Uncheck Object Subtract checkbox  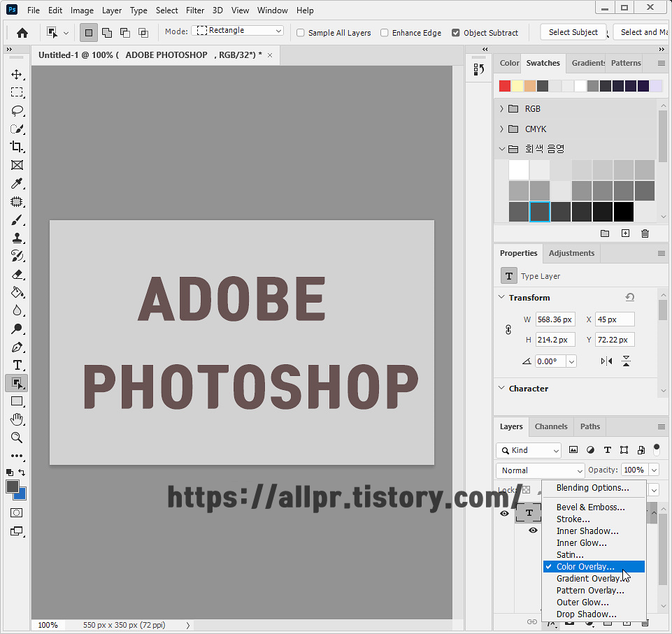coord(455,33)
